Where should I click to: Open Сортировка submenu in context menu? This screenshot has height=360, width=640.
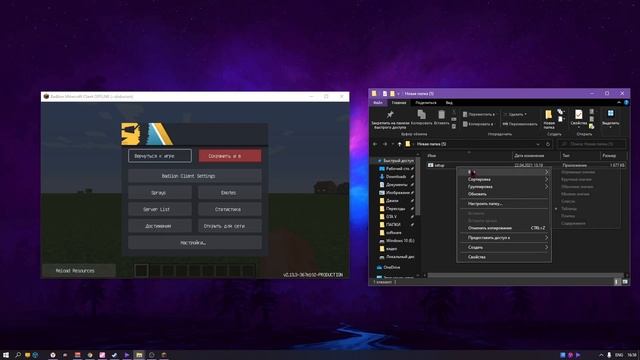[x=504, y=180]
